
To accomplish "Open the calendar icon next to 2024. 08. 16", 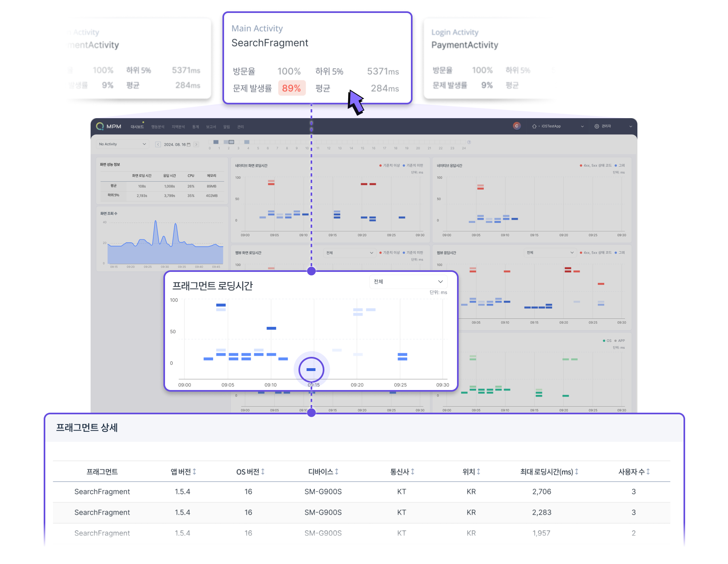I will [x=188, y=144].
